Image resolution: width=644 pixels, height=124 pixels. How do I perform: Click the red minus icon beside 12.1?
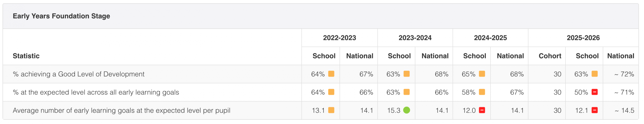coord(594,110)
